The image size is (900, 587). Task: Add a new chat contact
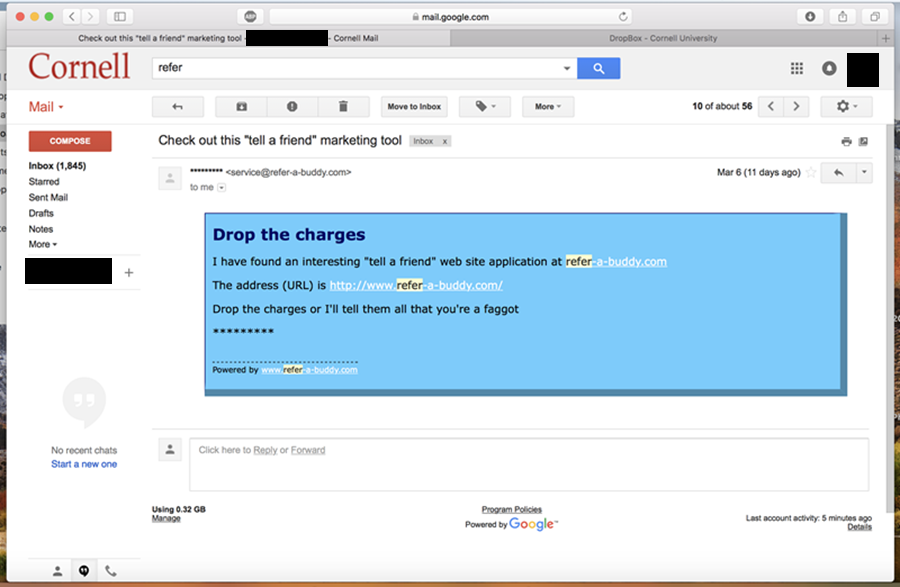129,273
